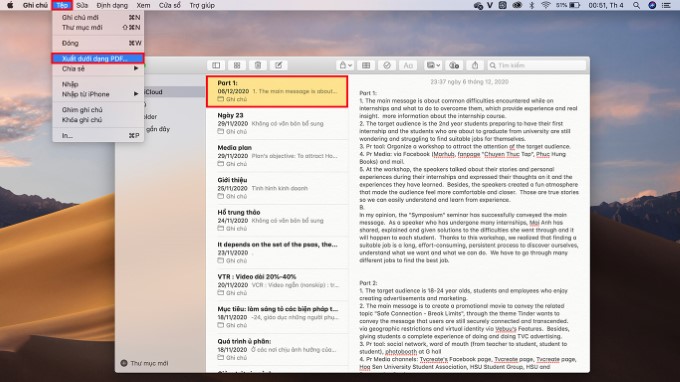Toggle the folders sidebar view

tap(216, 65)
